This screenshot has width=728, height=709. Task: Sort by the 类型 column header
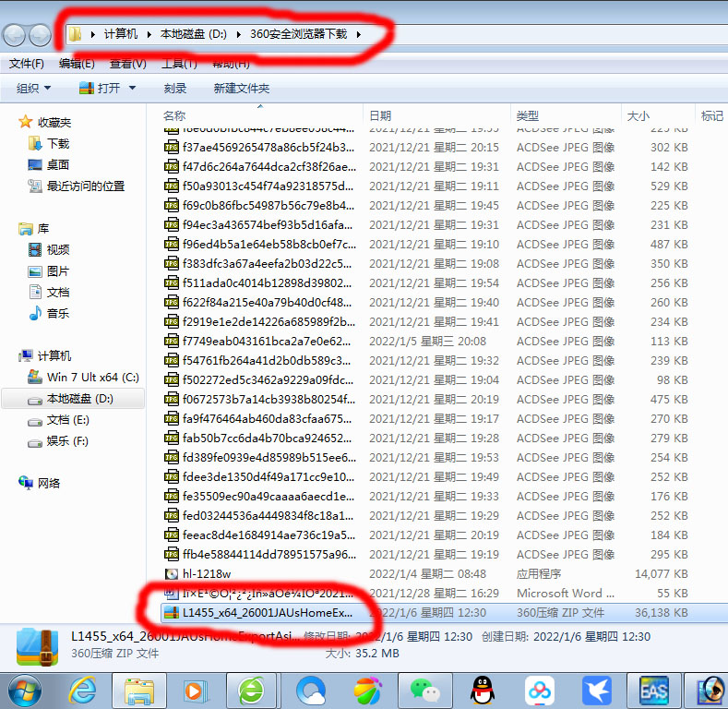point(528,115)
